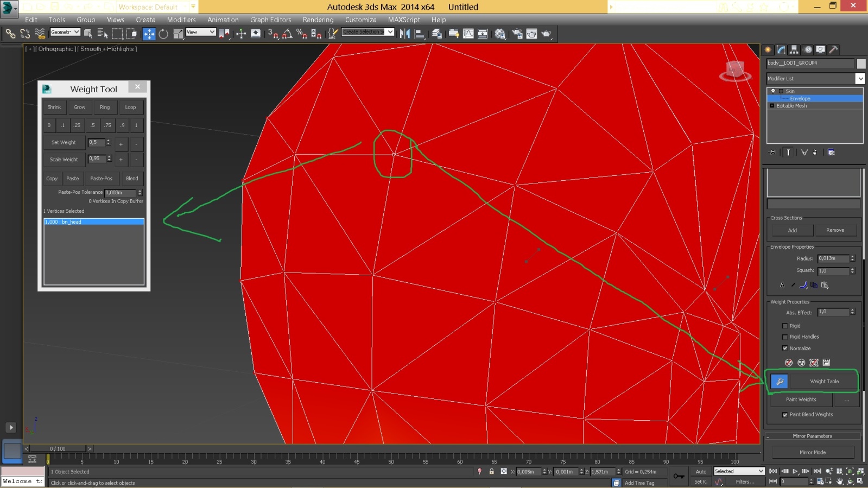Click the envelope Radius input field
The width and height of the screenshot is (868, 488).
(833, 258)
